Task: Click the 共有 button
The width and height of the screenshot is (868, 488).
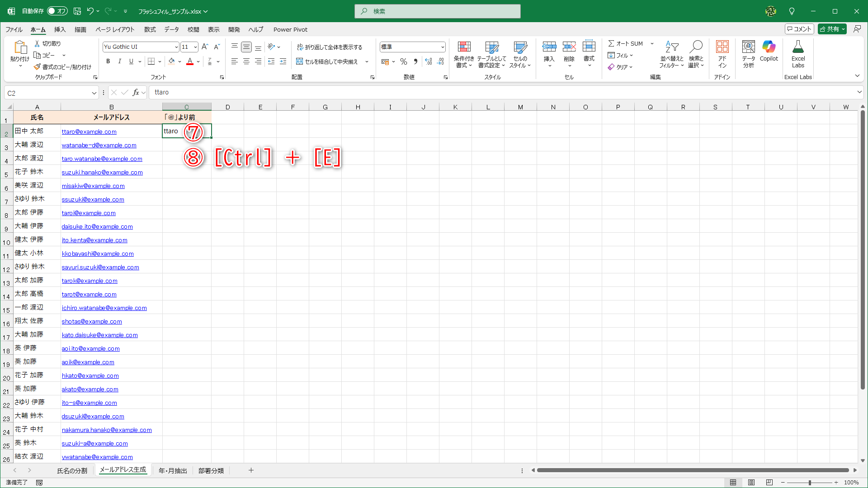Action: pyautogui.click(x=832, y=28)
